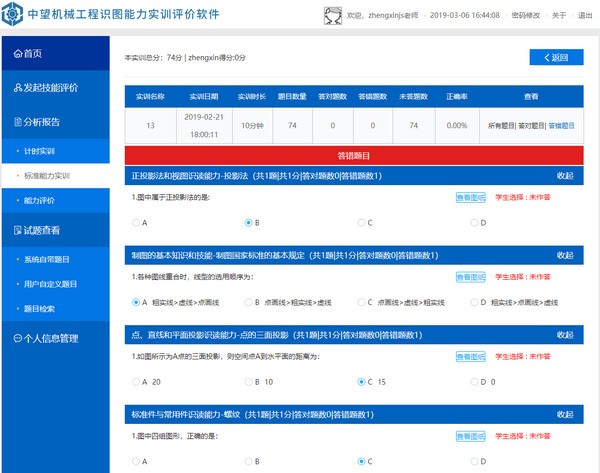The width and height of the screenshot is (600, 473).
Task: Select 系统自带题目 submenu item
Action: click(55, 259)
